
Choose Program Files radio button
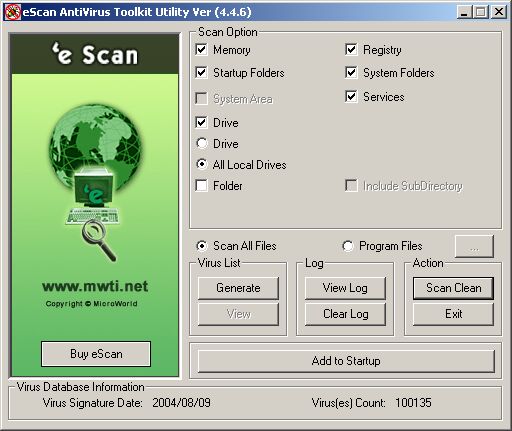tap(348, 246)
